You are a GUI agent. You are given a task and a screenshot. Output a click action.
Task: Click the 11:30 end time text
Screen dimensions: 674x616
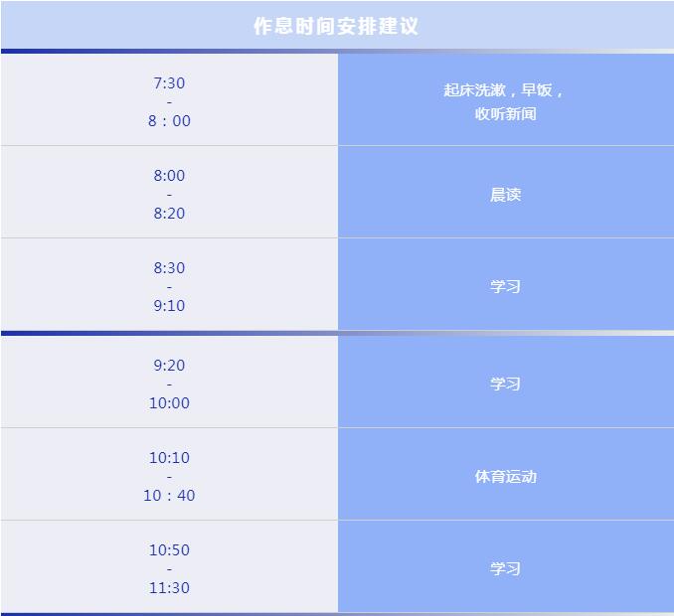tap(169, 587)
